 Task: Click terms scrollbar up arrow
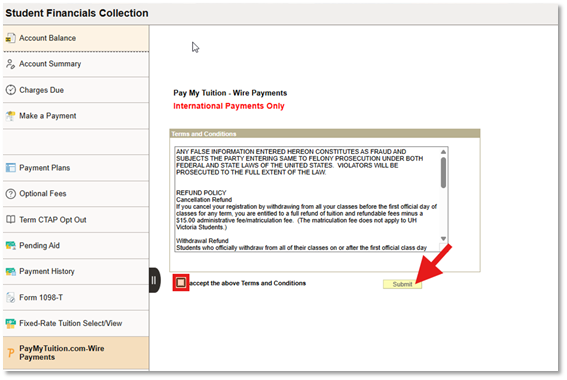pyautogui.click(x=443, y=152)
